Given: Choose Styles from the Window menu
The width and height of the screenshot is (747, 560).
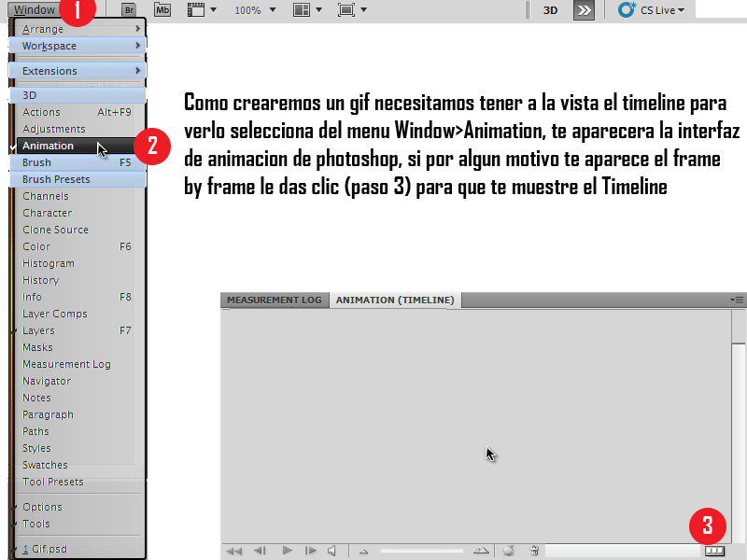Looking at the screenshot, I should tap(78, 448).
